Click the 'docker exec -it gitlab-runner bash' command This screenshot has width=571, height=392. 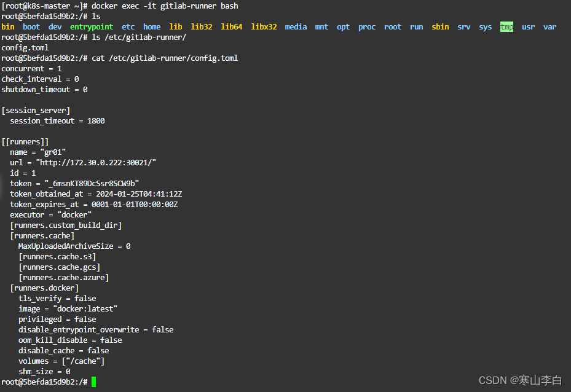(x=165, y=6)
